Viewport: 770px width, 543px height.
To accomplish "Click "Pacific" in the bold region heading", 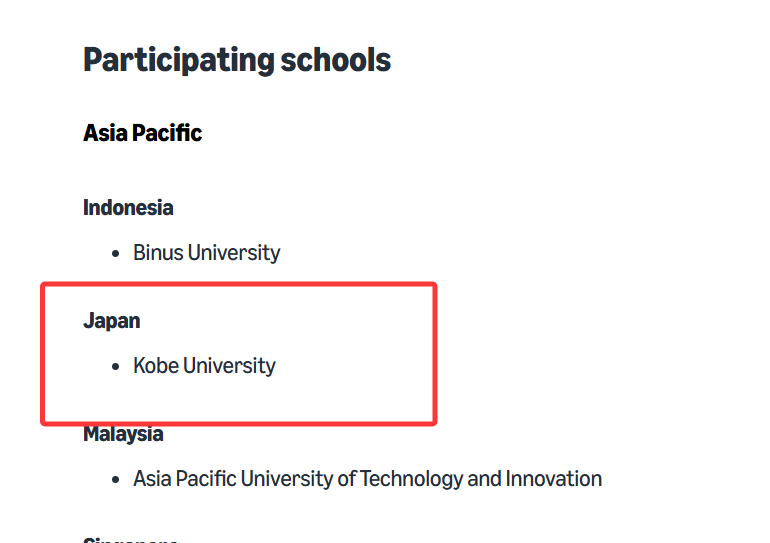I will (x=167, y=133).
